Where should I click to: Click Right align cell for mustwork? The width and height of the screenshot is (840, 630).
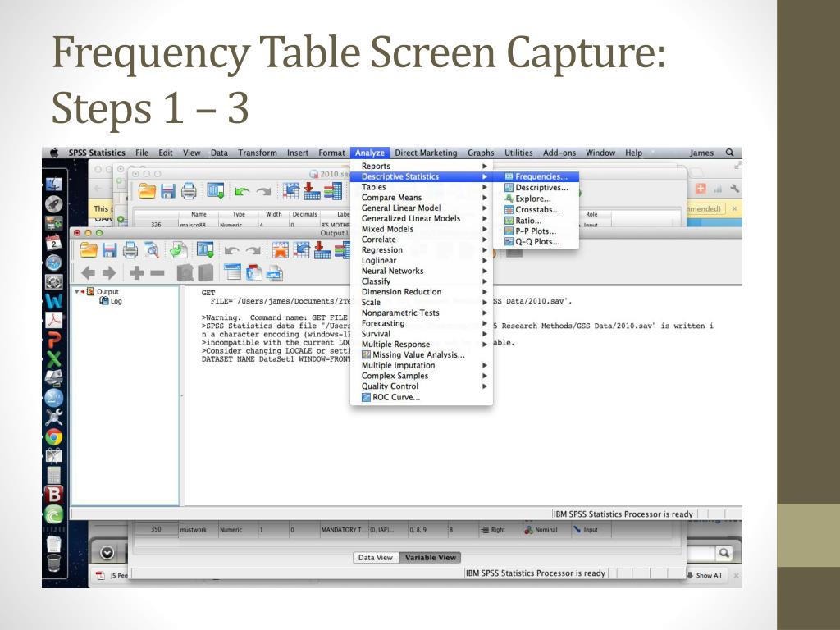pos(498,530)
